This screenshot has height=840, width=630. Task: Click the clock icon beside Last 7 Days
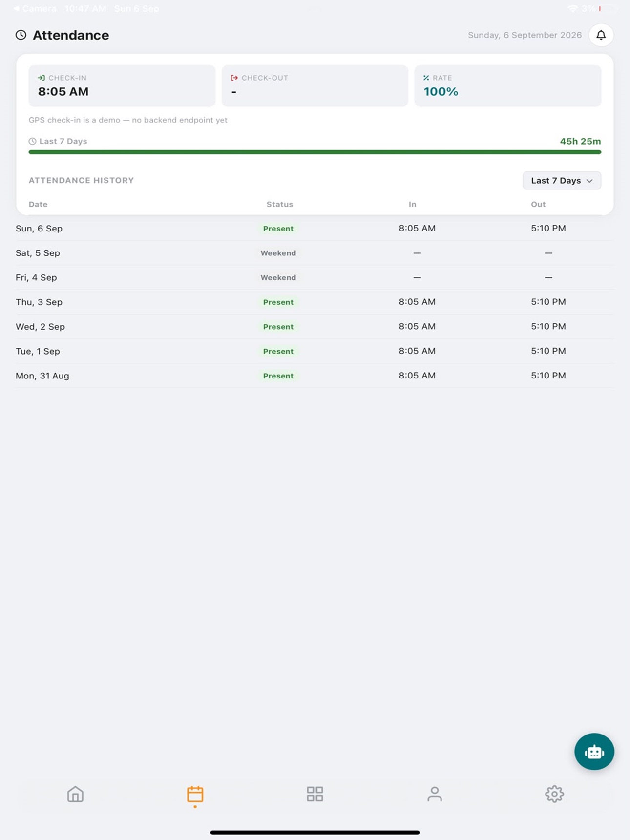point(32,141)
